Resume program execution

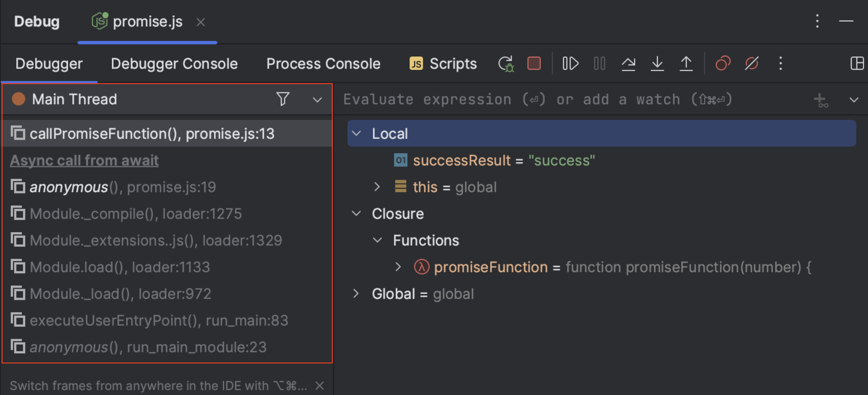point(571,63)
